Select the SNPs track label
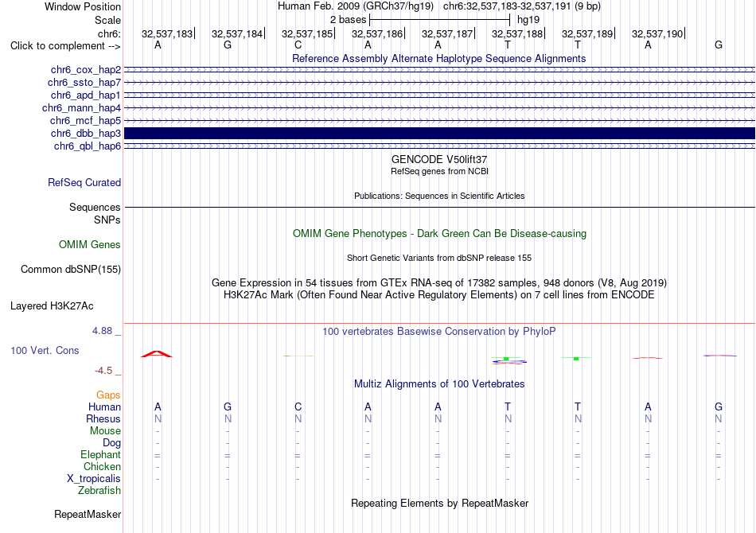This screenshot has height=533, width=756. [107, 220]
